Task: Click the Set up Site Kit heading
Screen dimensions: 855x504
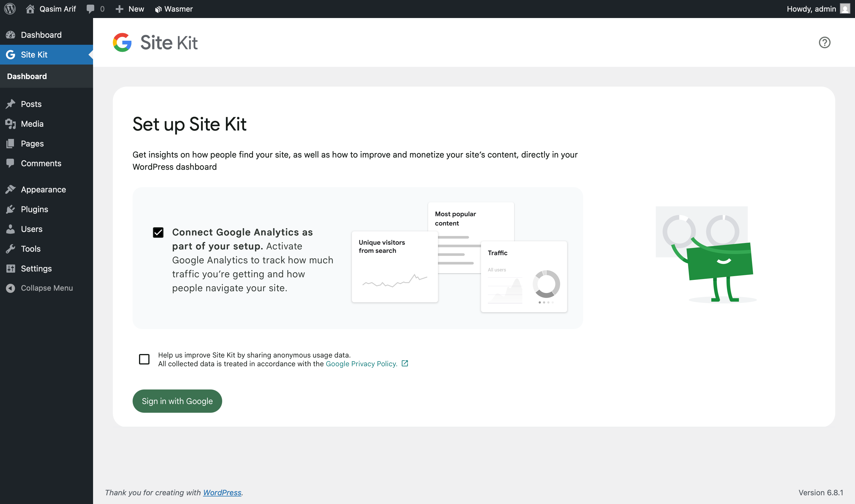Action: (x=189, y=124)
